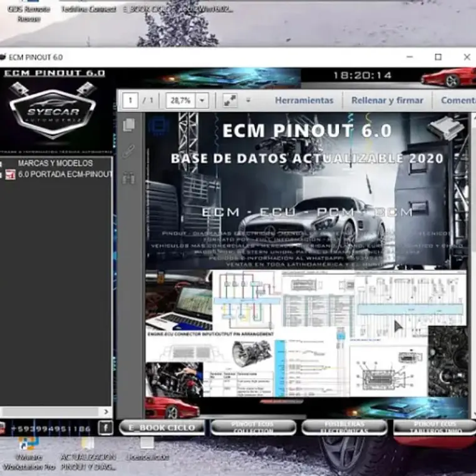
Task: Click the binoculars search icon in sidebar
Action: click(129, 178)
